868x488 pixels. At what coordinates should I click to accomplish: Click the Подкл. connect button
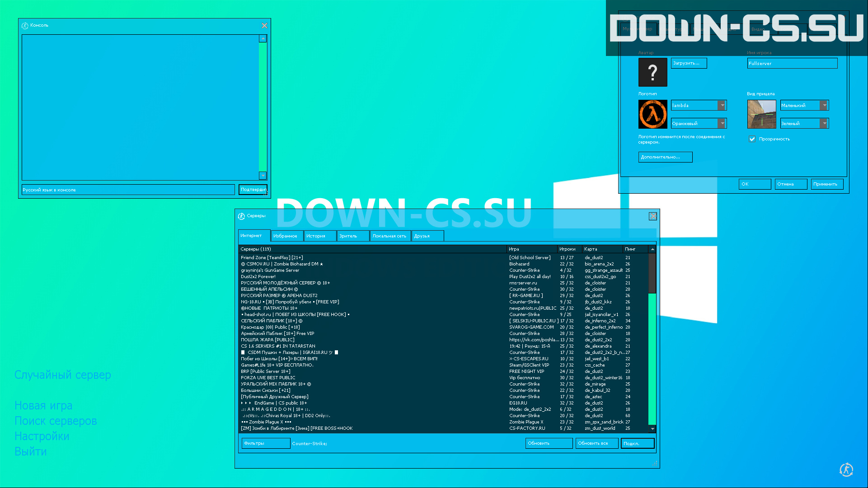tap(638, 443)
